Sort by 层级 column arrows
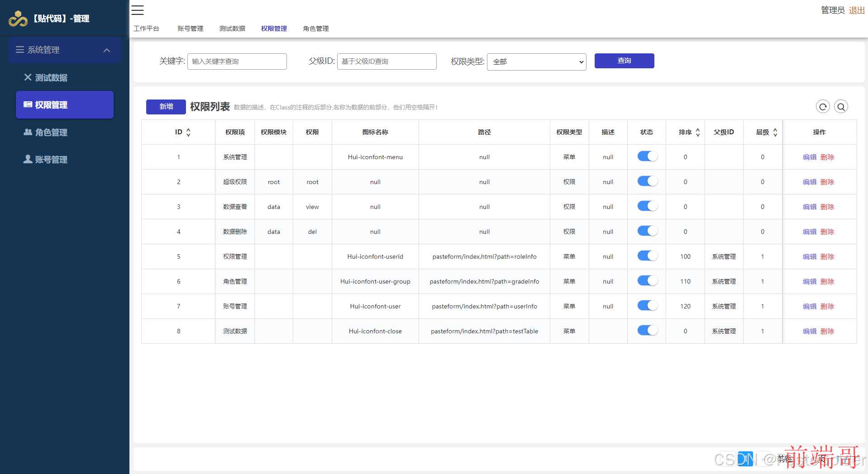Image resolution: width=868 pixels, height=474 pixels. (775, 132)
